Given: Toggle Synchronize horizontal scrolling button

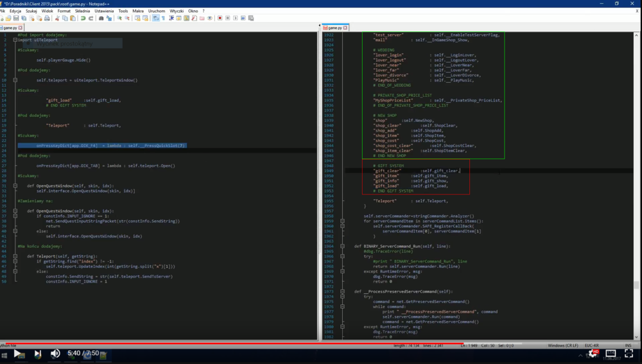Looking at the screenshot, I should click(x=145, y=18).
